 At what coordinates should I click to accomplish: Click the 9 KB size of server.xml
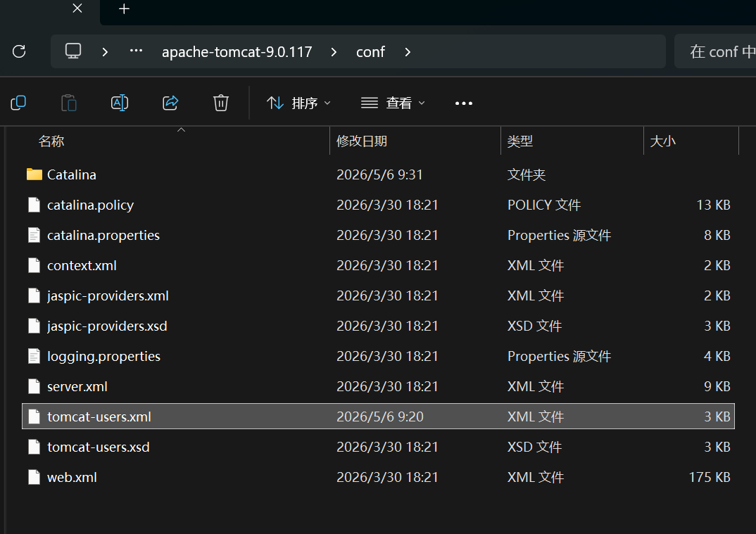(x=717, y=386)
